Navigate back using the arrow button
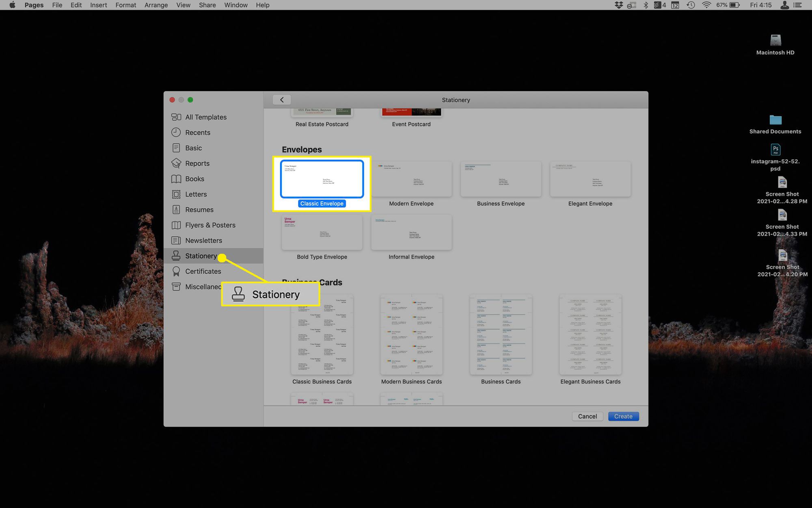The width and height of the screenshot is (812, 508). coord(282,99)
